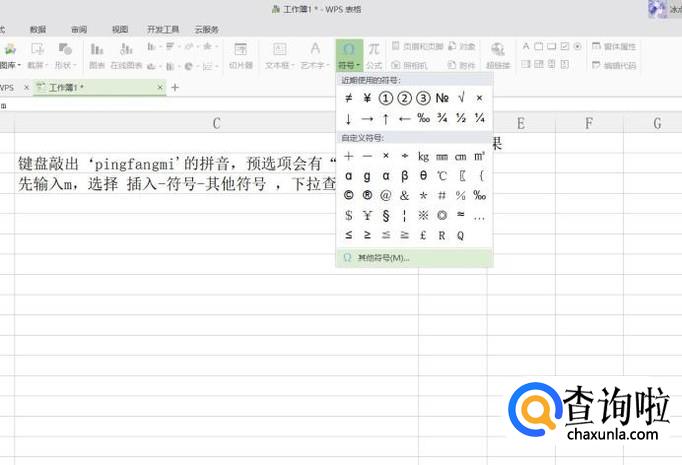Insert the kg unit symbol
The height and width of the screenshot is (465, 682).
point(423,156)
